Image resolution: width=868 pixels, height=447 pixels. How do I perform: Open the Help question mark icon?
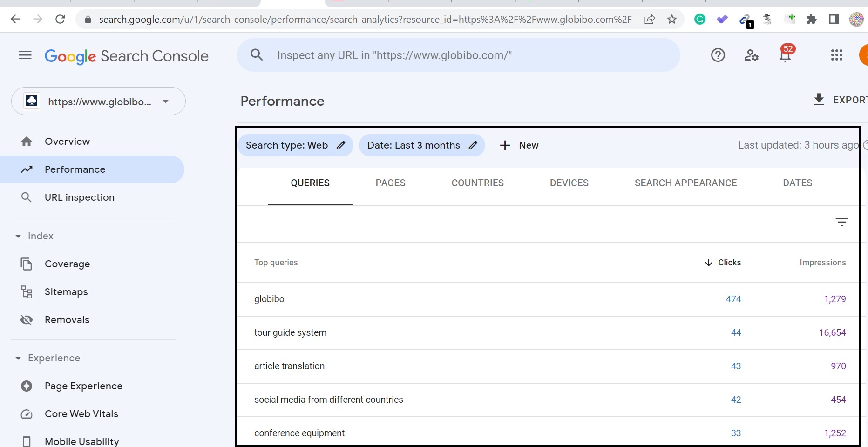pos(718,55)
